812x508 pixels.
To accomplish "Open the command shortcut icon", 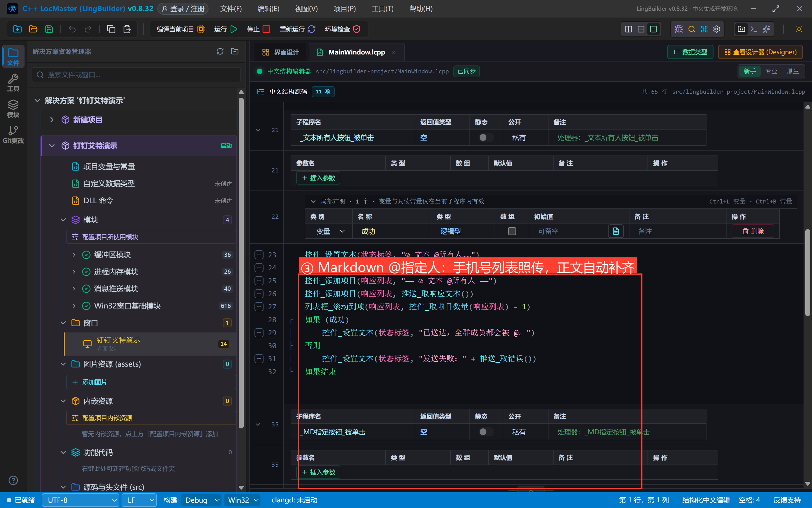I will coord(704,29).
